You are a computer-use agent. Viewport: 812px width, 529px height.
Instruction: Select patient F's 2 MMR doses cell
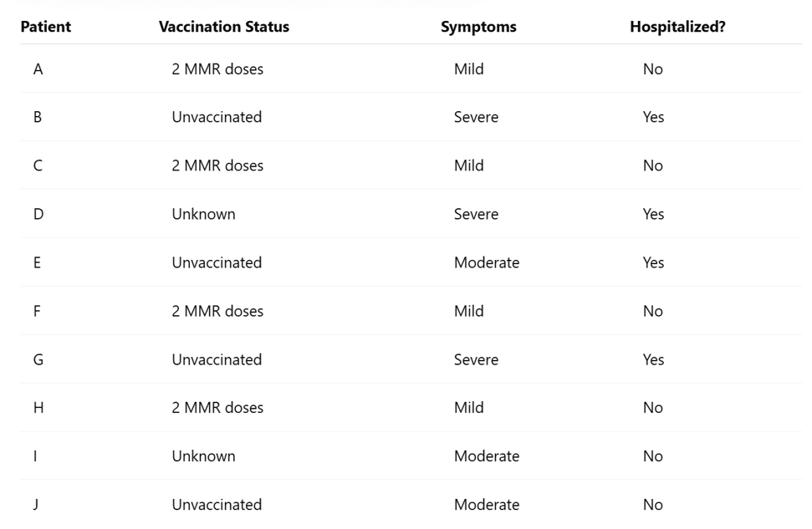[x=217, y=311]
